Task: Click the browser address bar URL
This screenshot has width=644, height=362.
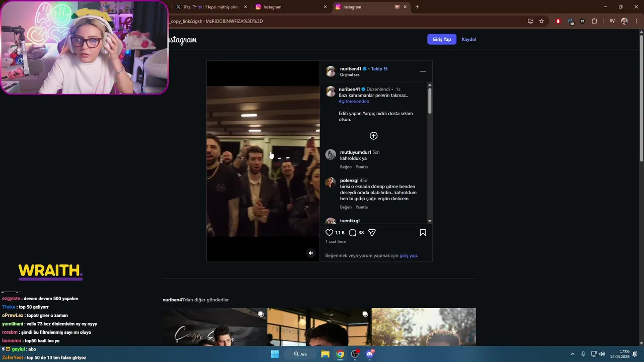Action: [x=216, y=21]
